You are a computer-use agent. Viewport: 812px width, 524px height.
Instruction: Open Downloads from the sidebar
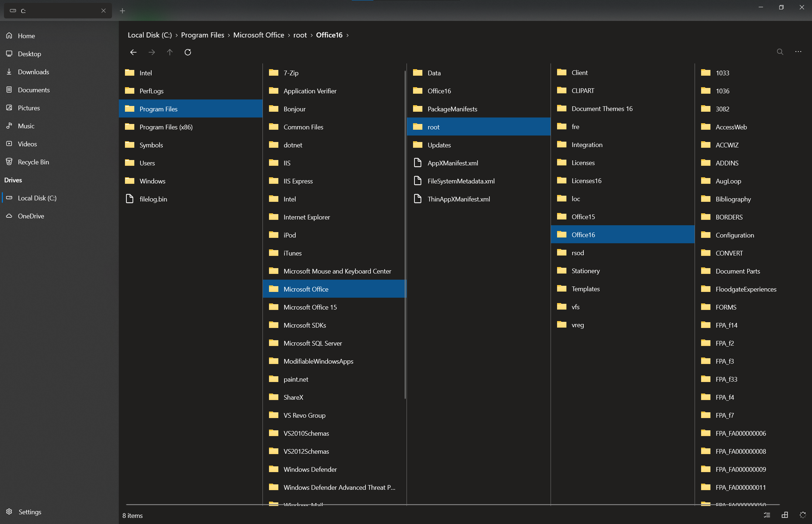click(59, 72)
